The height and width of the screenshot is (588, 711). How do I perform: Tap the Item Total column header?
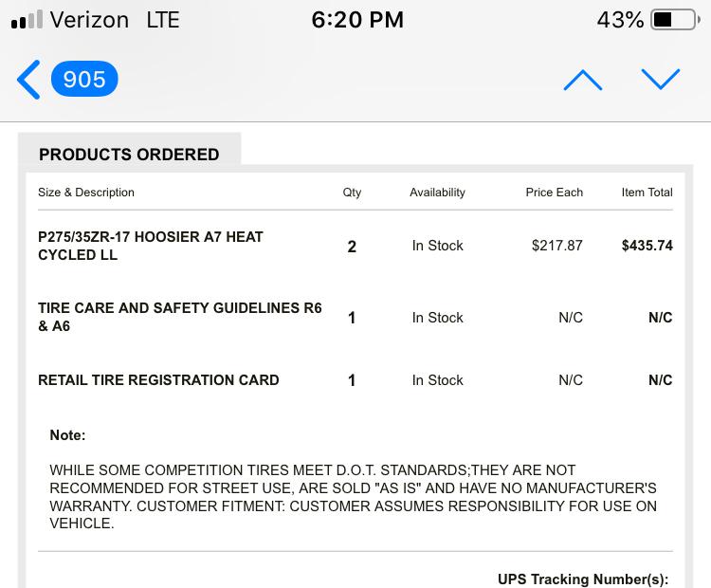tap(647, 193)
